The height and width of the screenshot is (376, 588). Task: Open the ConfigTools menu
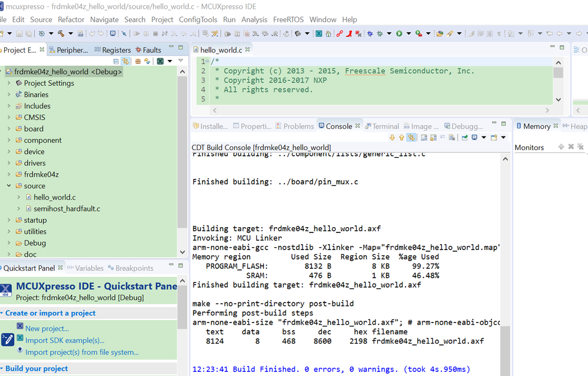pos(198,19)
